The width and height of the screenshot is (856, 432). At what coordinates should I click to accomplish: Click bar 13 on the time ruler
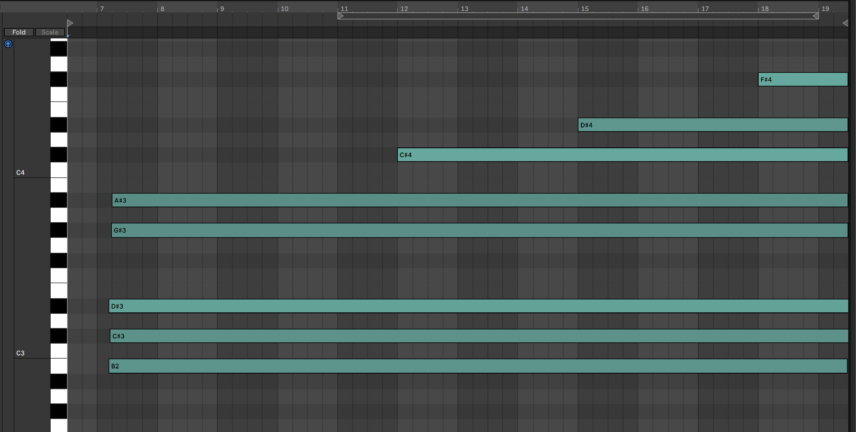(464, 9)
